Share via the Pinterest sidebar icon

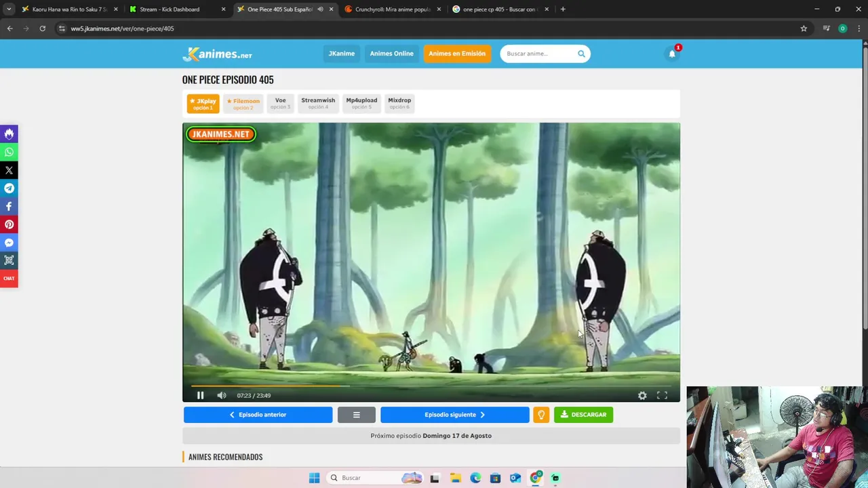9,224
